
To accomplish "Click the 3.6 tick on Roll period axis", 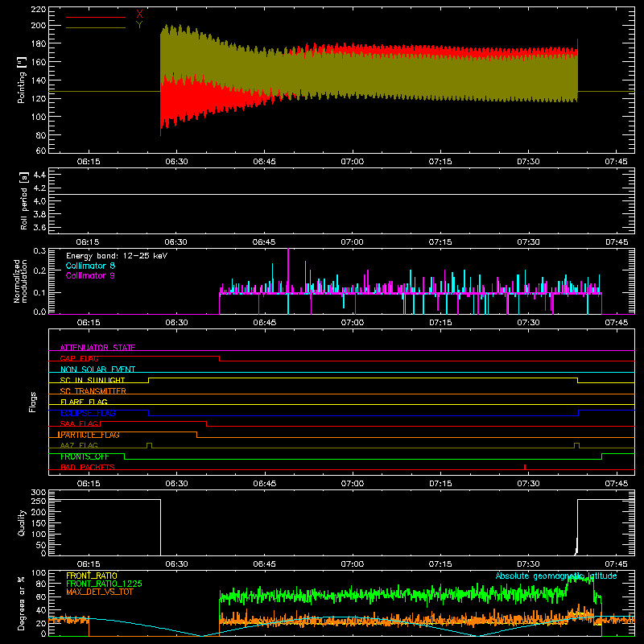I will [39, 227].
